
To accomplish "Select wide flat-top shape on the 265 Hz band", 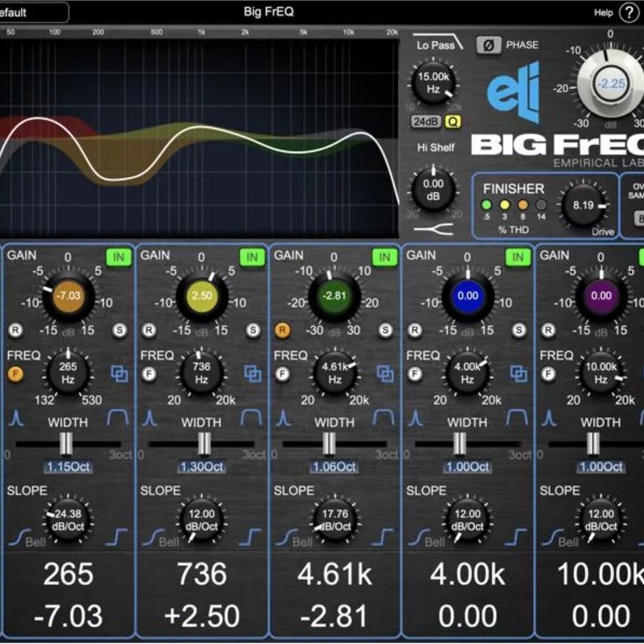I will (x=118, y=417).
